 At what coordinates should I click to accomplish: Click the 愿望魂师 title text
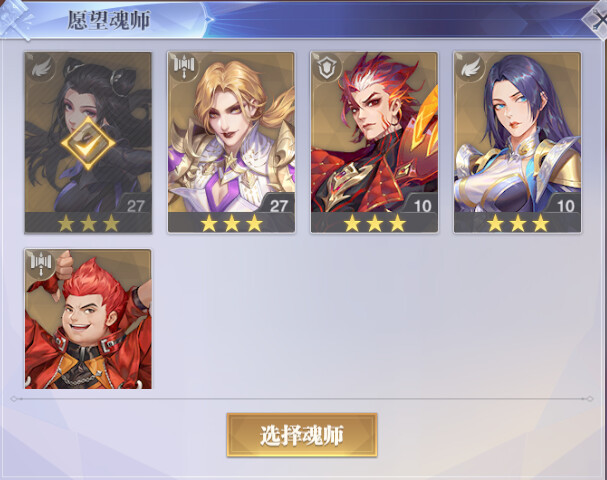tap(108, 20)
